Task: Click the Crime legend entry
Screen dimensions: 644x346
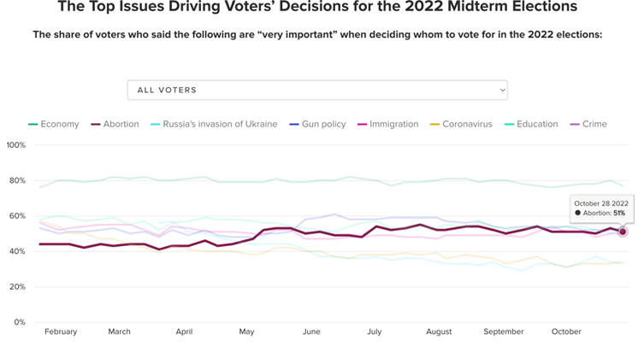Action: click(588, 124)
